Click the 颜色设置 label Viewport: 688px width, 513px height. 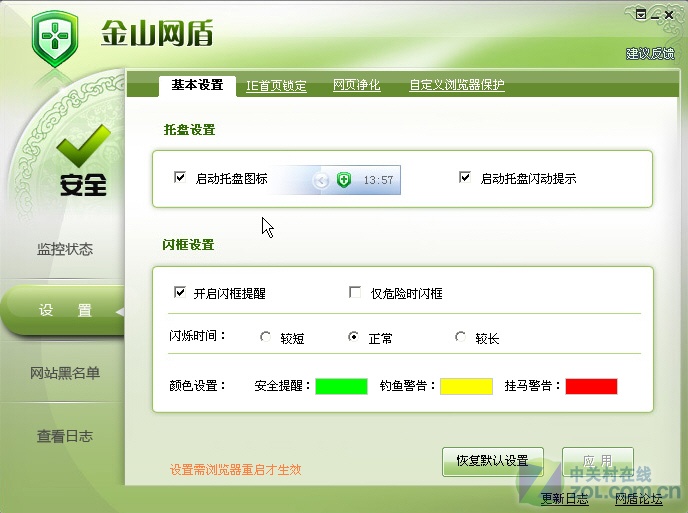(197, 385)
